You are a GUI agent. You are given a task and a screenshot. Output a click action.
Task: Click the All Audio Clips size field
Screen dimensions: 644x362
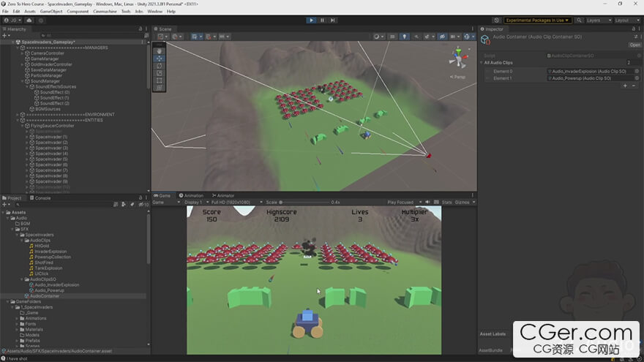pyautogui.click(x=633, y=63)
